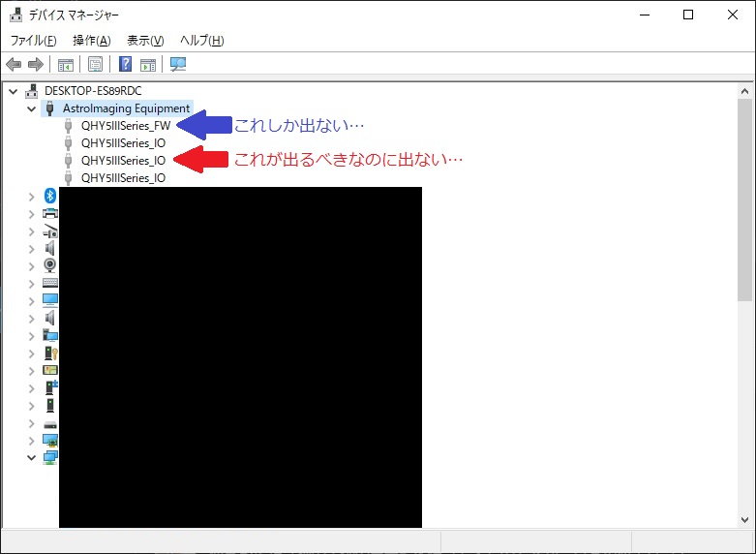Viewport: 756px width, 554px height.
Task: Open the ファイル(F) menu
Action: pos(33,40)
